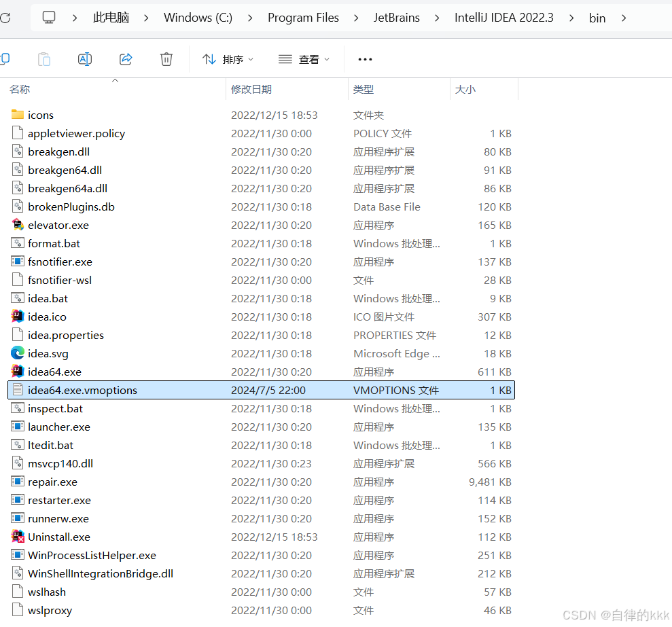The width and height of the screenshot is (672, 627).
Task: Navigate to JetBrains breadcrumb
Action: [396, 18]
